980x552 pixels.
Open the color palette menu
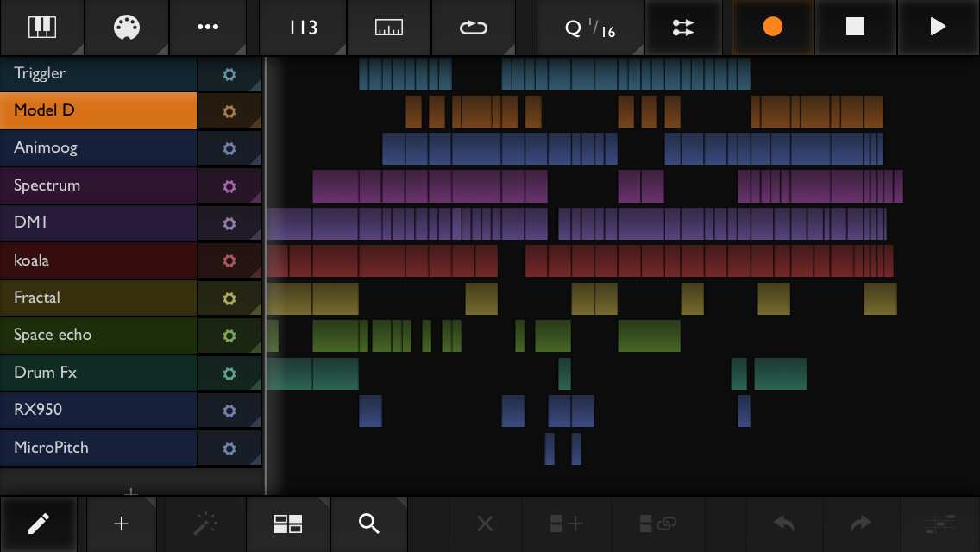pos(127,28)
